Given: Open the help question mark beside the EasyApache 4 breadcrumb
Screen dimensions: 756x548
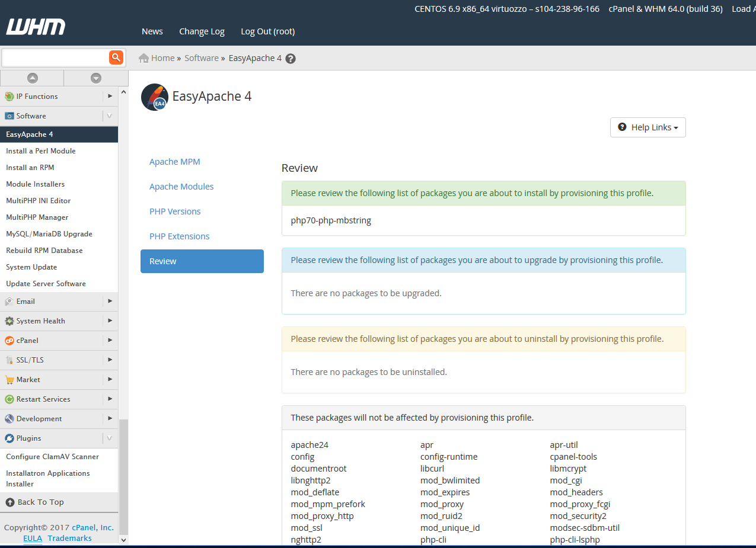Looking at the screenshot, I should click(x=291, y=59).
